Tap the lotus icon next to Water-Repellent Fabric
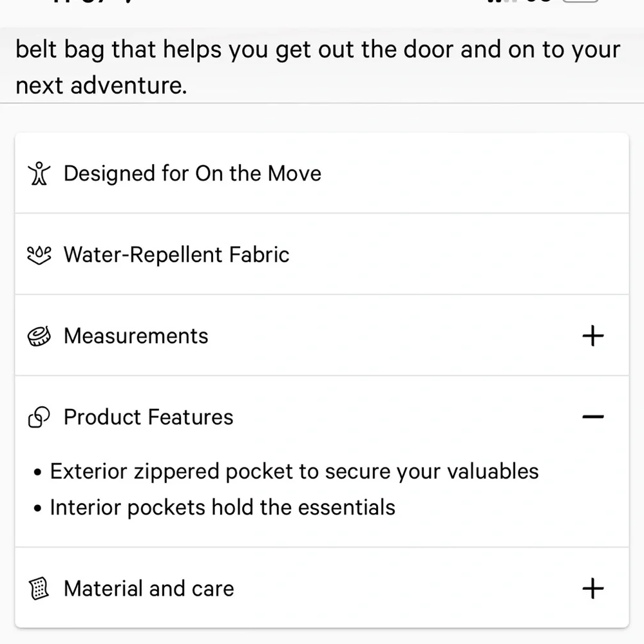The height and width of the screenshot is (644, 644). pos(39,254)
